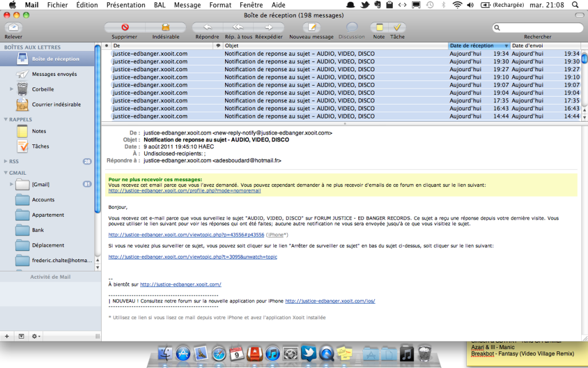Open the justice-edbanger.xooit.com/ios/ link
The height and width of the screenshot is (368, 588).
point(330,301)
